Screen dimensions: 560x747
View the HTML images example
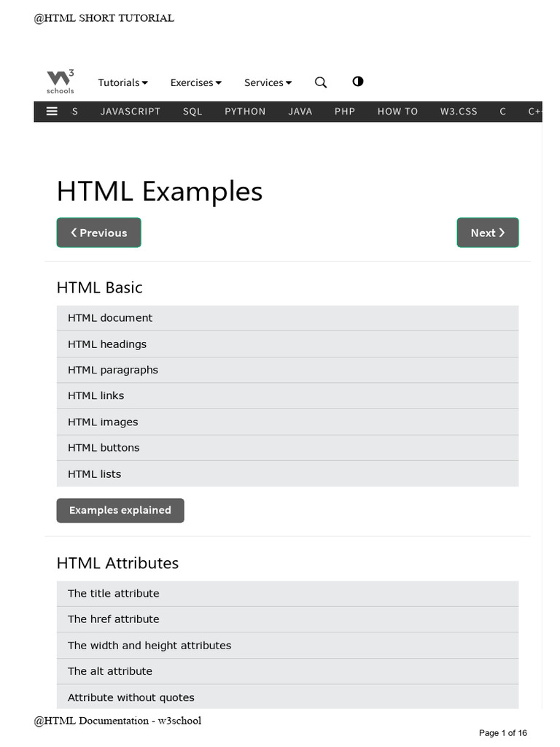pos(103,422)
